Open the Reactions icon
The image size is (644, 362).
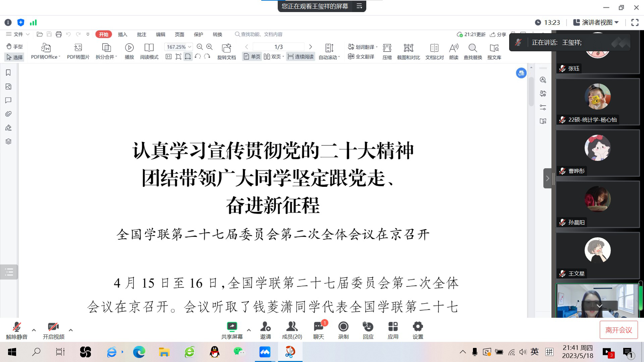(368, 327)
